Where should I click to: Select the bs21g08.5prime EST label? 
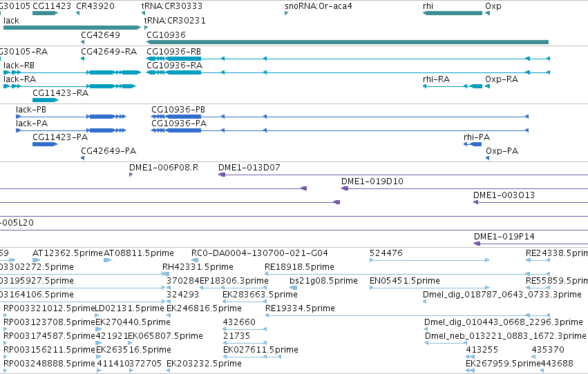pos(323,281)
